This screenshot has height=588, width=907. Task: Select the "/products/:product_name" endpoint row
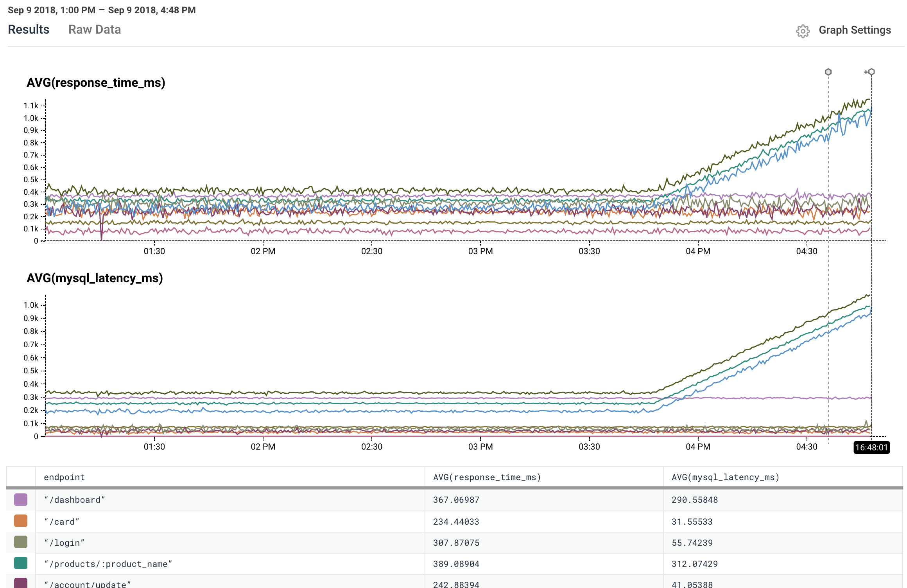pos(108,564)
